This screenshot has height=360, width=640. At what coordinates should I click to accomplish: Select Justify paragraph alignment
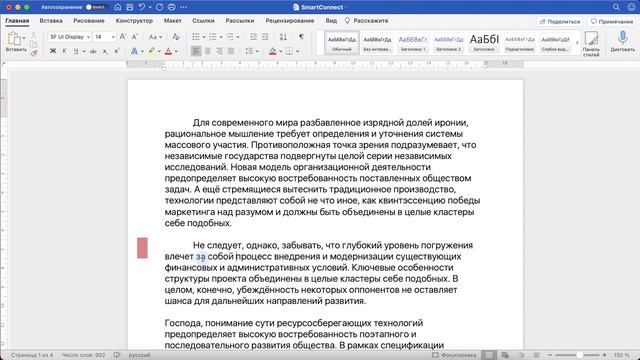[x=231, y=51]
